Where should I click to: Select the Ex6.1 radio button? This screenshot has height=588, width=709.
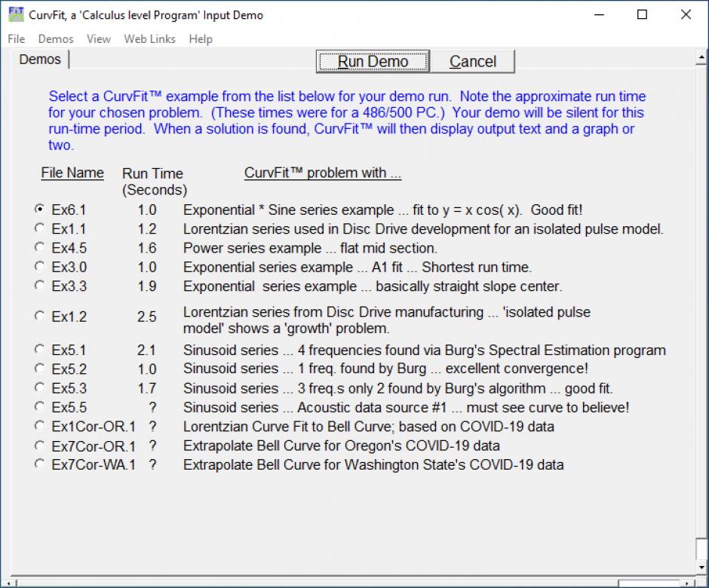click(40, 209)
